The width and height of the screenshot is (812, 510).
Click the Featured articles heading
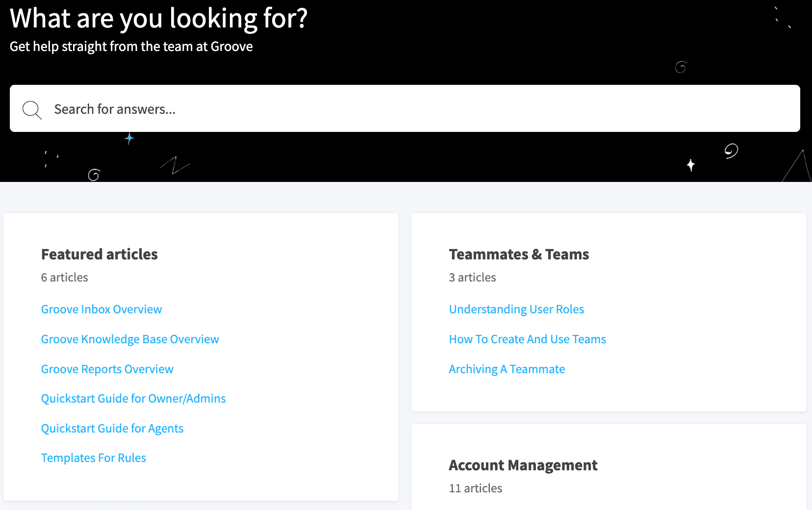[x=99, y=254]
